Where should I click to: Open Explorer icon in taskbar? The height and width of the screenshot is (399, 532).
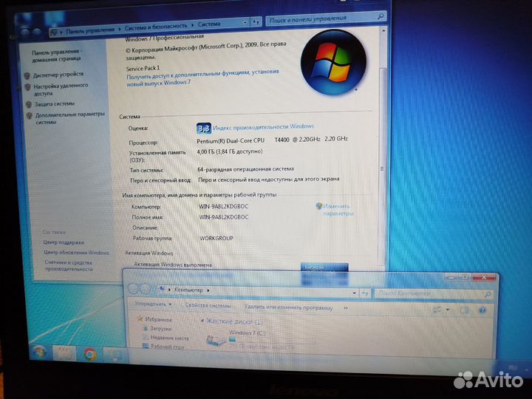pos(64,353)
